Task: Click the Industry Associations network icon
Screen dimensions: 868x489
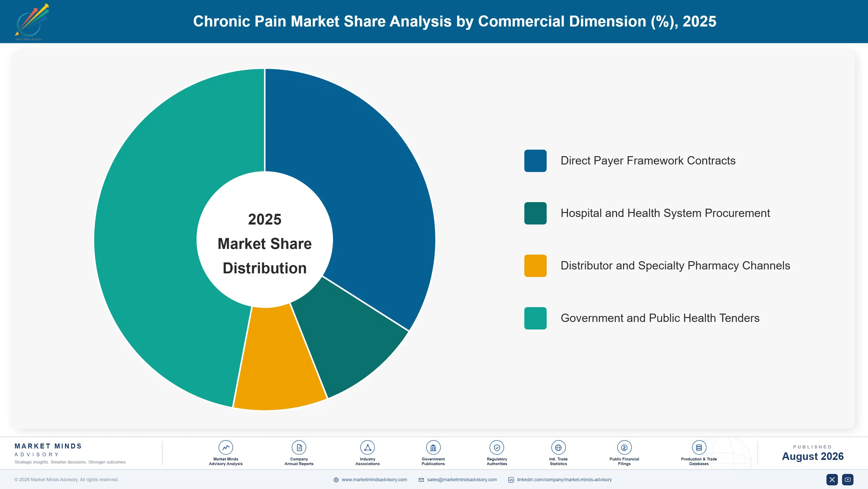Action: pyautogui.click(x=367, y=447)
